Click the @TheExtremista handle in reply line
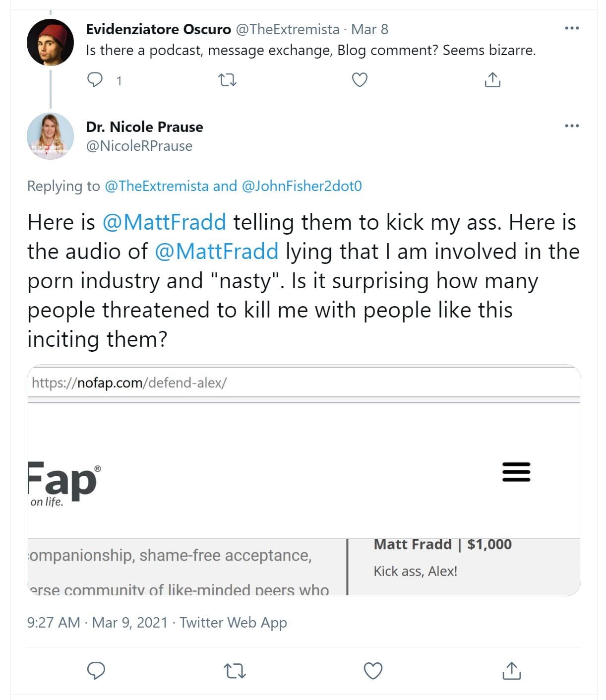Screen dimensions: 606x700 click(x=157, y=186)
